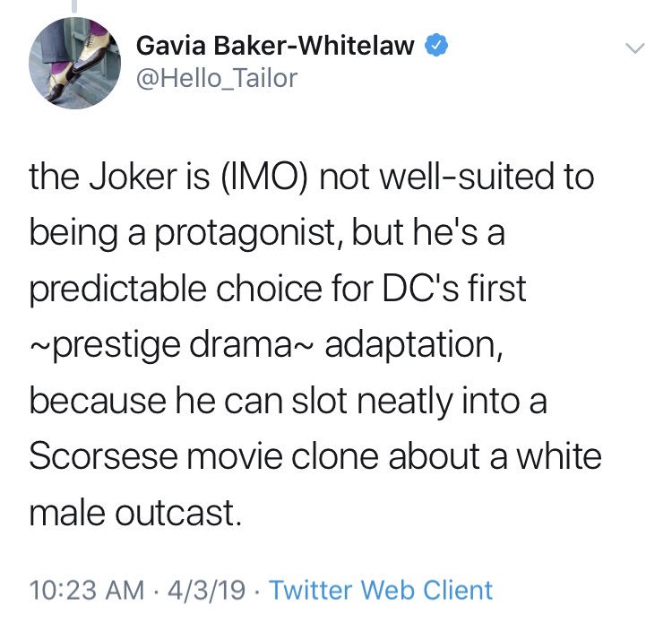Click the 10:23 AM timestamp

pyautogui.click(x=87, y=590)
